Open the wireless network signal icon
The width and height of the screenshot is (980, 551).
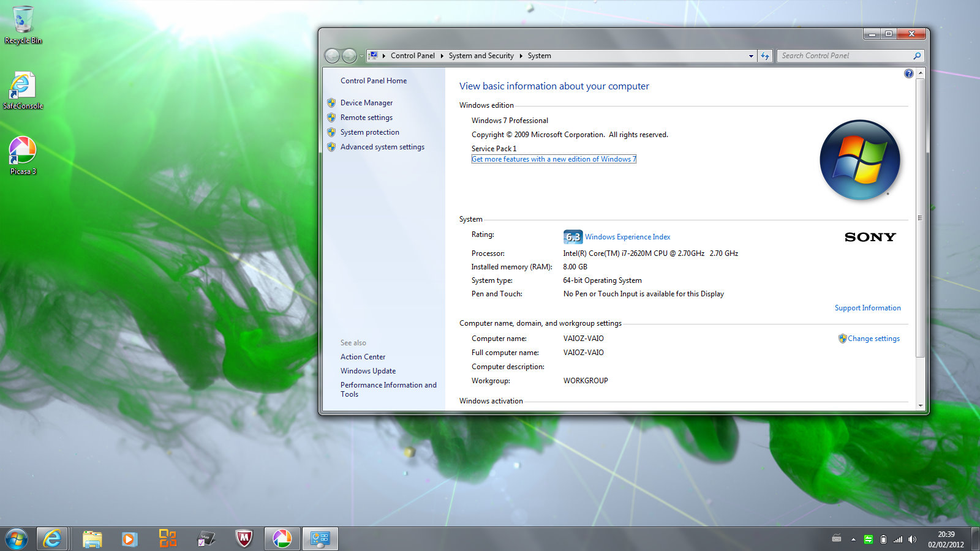pyautogui.click(x=898, y=539)
